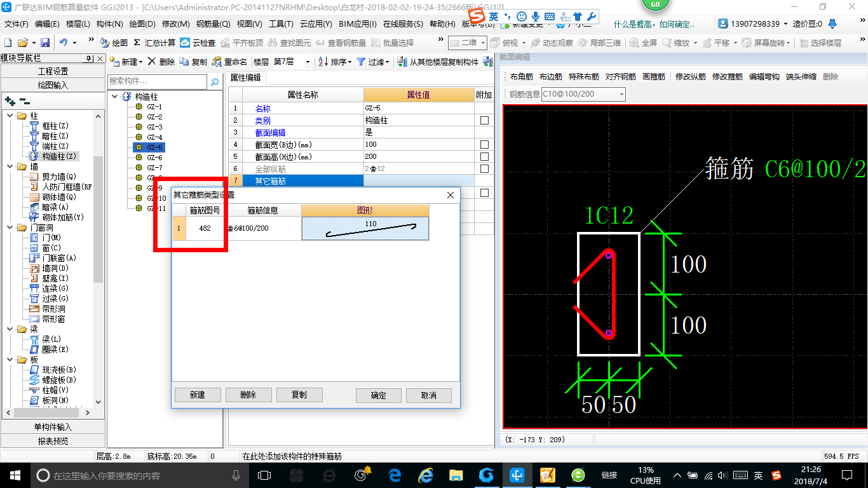The width and height of the screenshot is (868, 488).
Task: Collapse the 墙 folder in navigation tree
Action: 10,166
